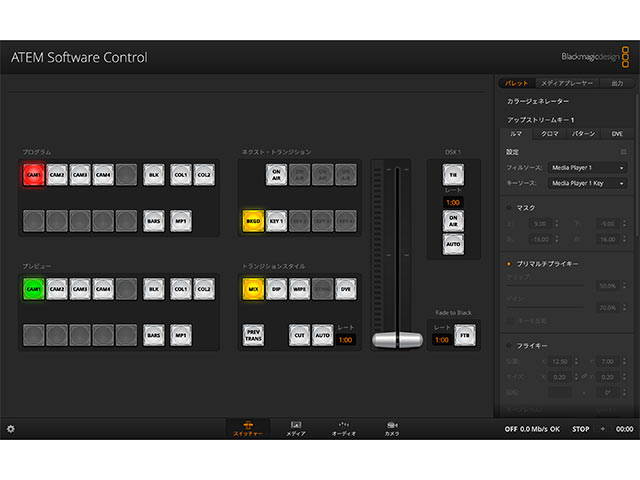Select COL1 on the Preview bus
The image size is (640, 480).
coord(181,289)
